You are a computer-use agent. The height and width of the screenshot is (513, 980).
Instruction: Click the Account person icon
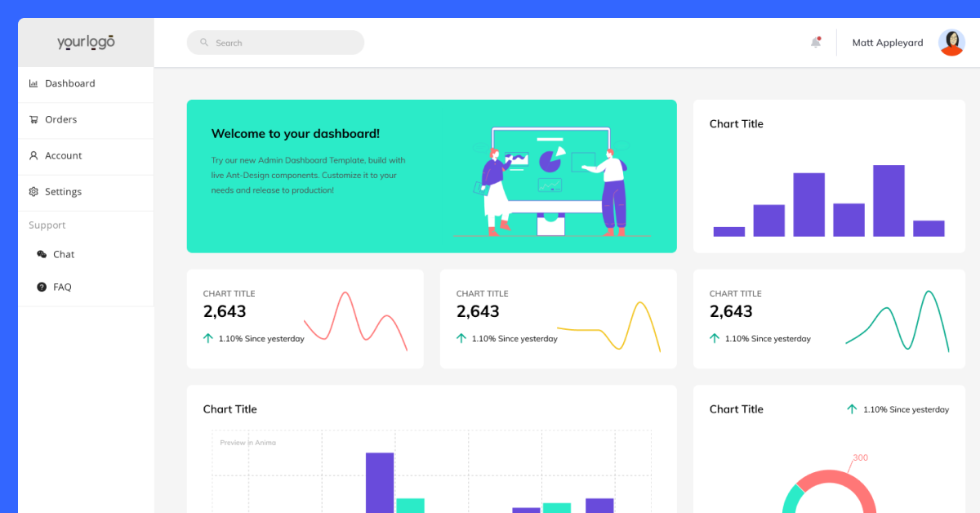click(x=33, y=155)
